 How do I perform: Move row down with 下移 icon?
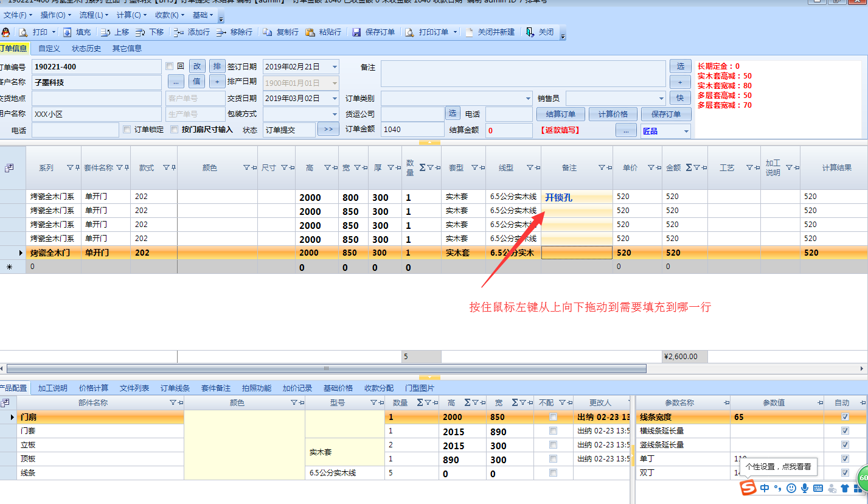tap(141, 32)
